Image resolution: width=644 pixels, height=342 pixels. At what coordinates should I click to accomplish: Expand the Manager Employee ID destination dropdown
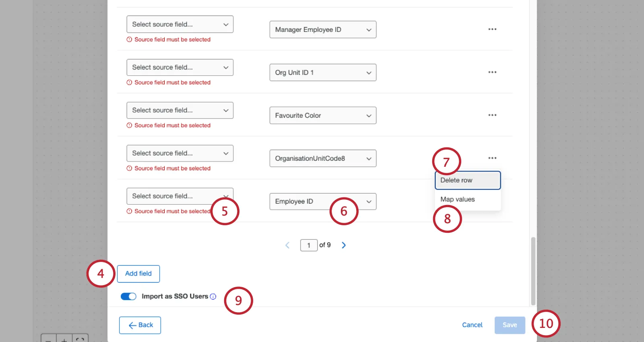coord(323,30)
